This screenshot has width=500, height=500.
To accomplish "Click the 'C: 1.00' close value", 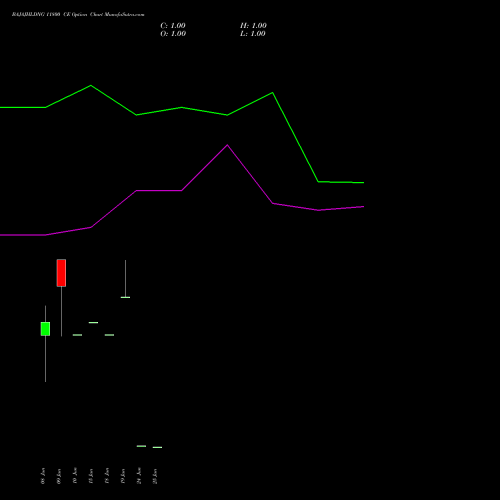I will 173,26.
